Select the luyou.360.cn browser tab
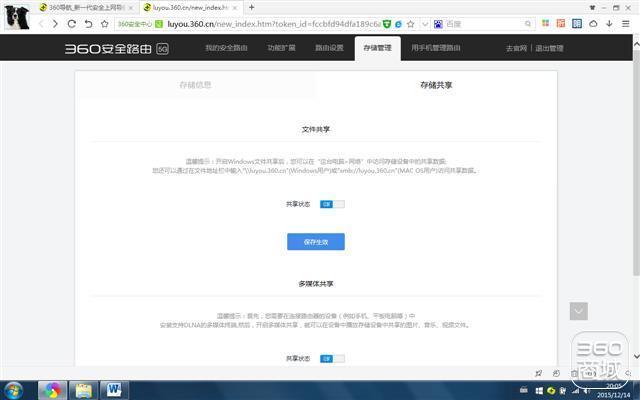Screen dimensions: 640x400 (191, 7)
